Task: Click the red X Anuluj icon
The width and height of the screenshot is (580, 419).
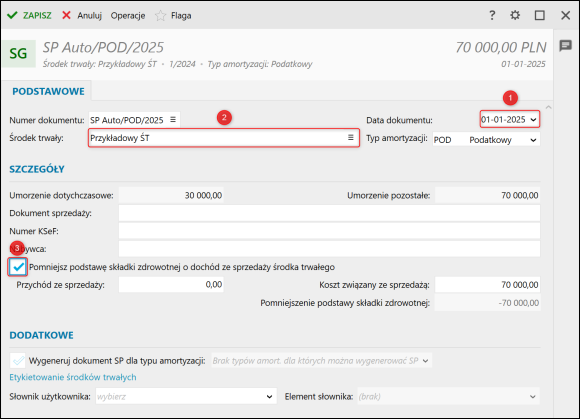Action: click(67, 15)
